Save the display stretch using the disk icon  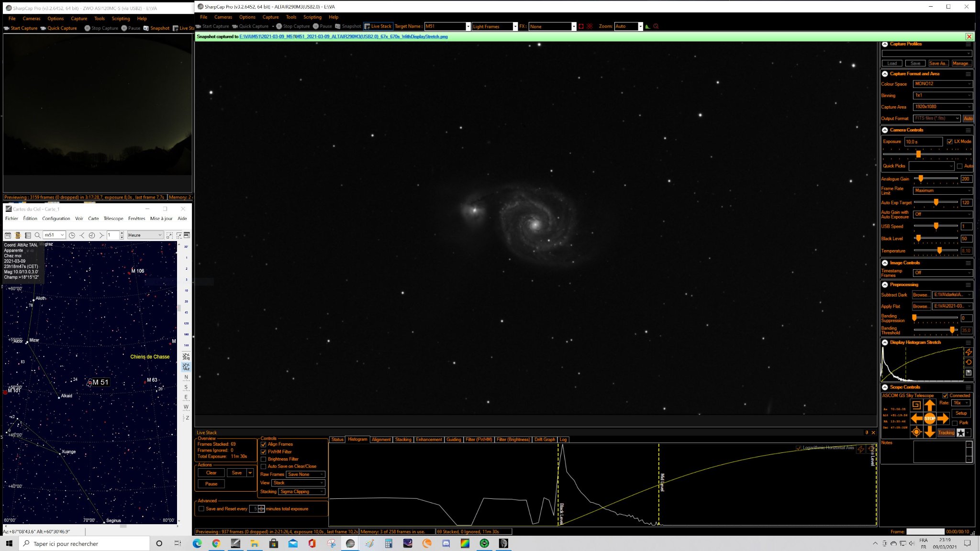point(969,373)
